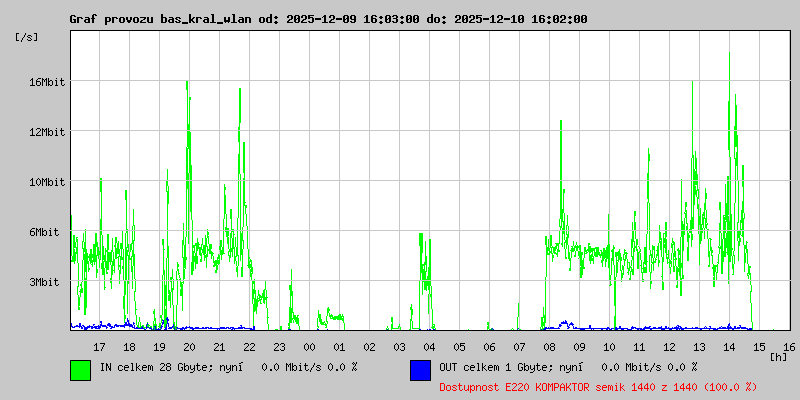Click the hour 05 x-axis label
Screen dimensions: 800x400
pos(459,347)
